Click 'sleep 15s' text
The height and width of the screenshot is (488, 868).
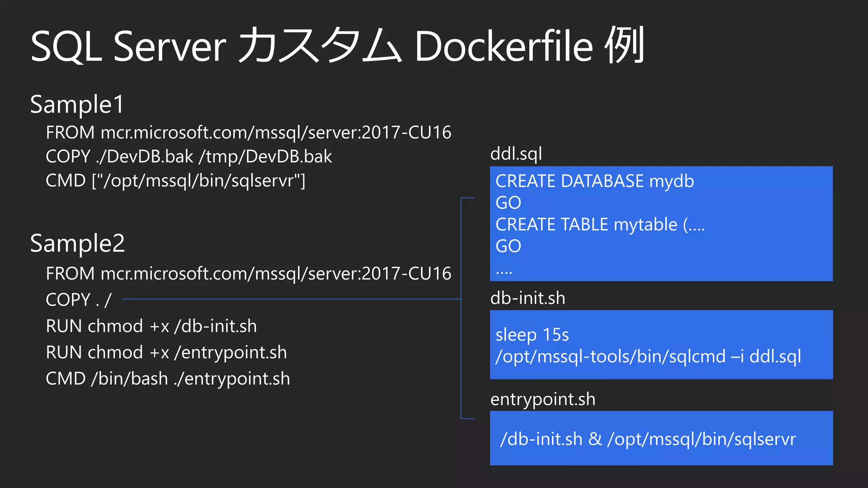pos(532,335)
